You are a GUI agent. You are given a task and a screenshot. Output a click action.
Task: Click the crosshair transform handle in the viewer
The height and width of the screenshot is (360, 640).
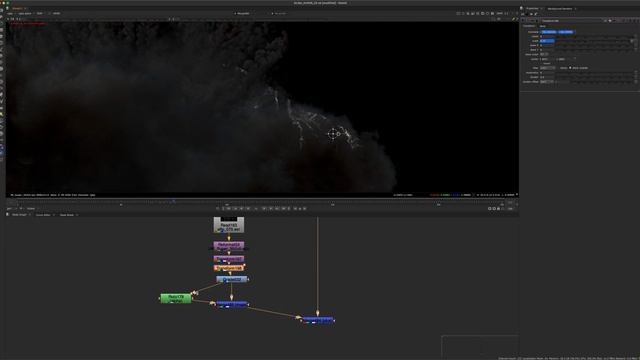[333, 133]
